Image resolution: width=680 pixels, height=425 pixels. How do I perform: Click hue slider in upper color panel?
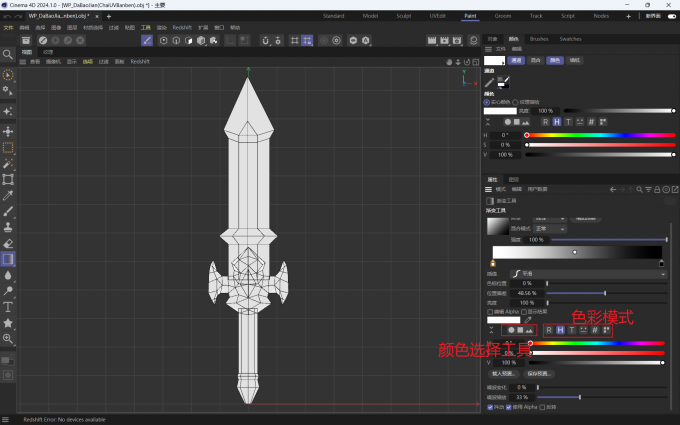[x=600, y=135]
